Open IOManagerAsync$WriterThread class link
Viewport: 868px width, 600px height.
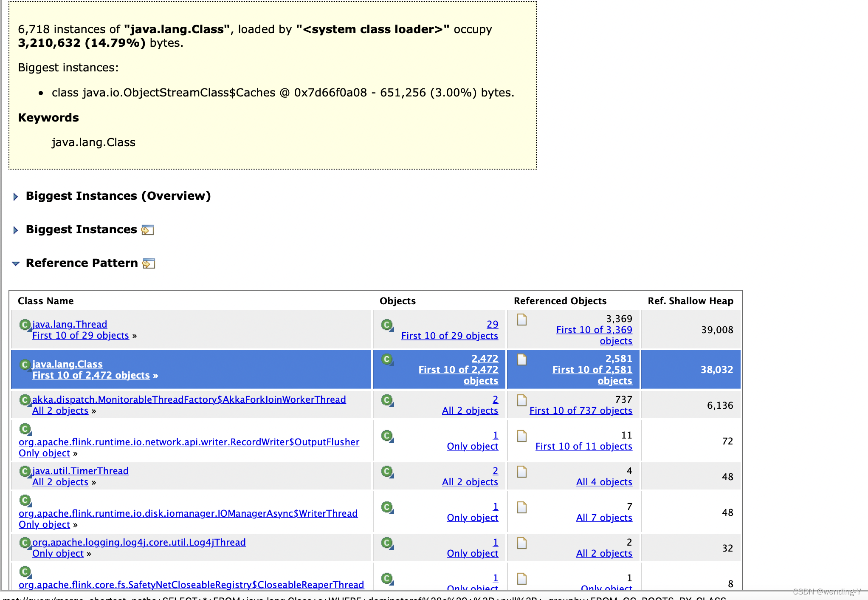point(188,513)
